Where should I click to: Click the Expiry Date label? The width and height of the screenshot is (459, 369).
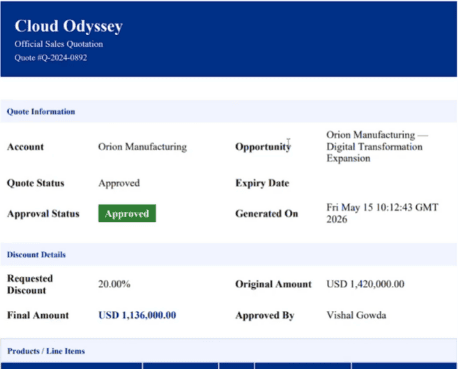point(262,183)
